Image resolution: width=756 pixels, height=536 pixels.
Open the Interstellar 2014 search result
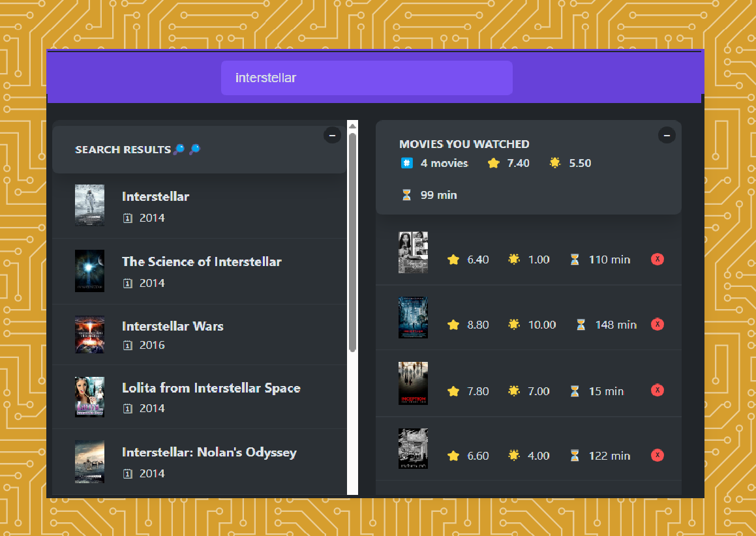point(155,197)
